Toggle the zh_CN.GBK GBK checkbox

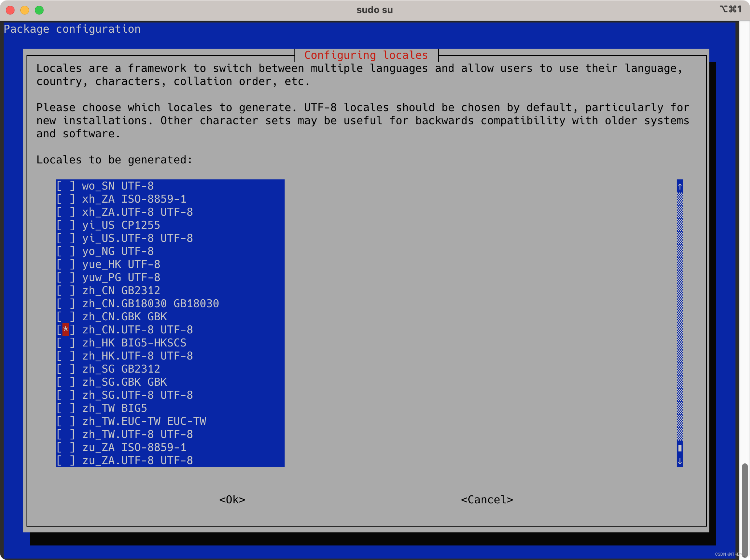66,317
